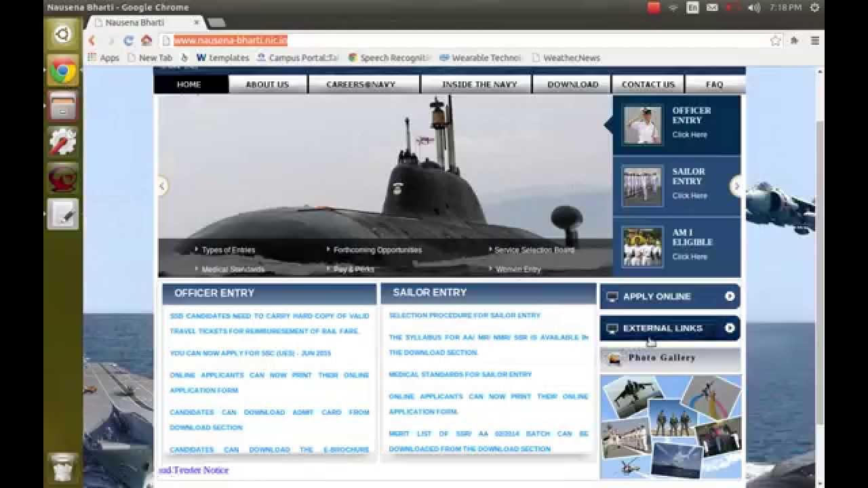The width and height of the screenshot is (868, 488).
Task: Open the Trash in the launcher
Action: [x=62, y=468]
